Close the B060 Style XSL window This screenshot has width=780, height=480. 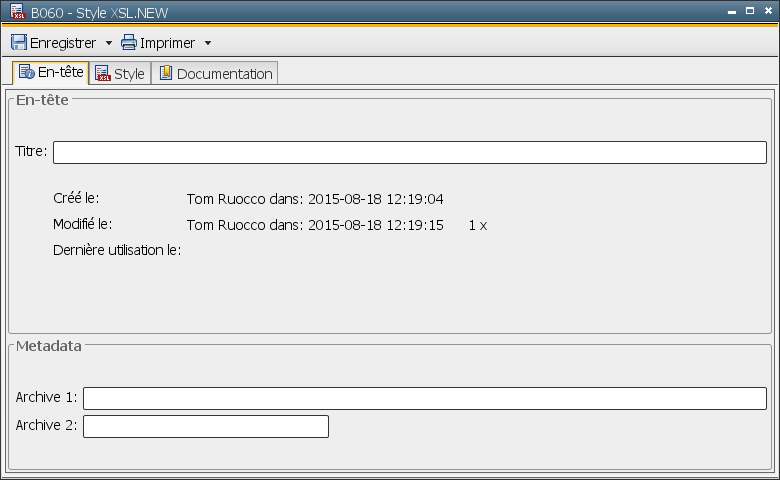pyautogui.click(x=767, y=11)
